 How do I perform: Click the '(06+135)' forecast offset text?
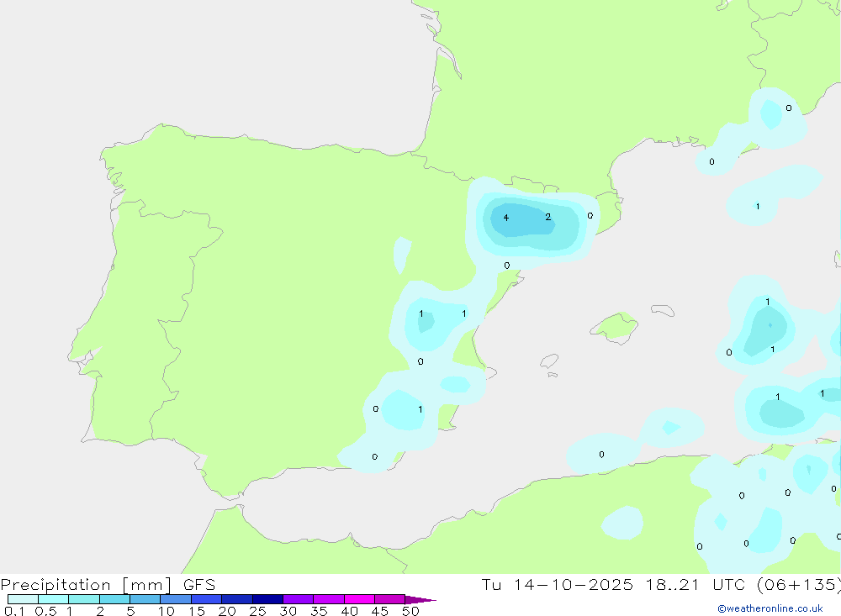(799, 585)
